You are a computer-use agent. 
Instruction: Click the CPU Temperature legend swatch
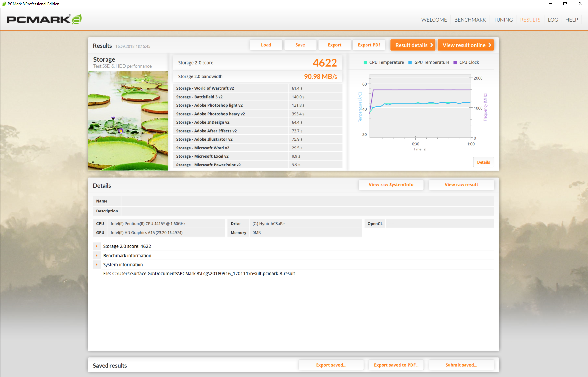pos(365,62)
